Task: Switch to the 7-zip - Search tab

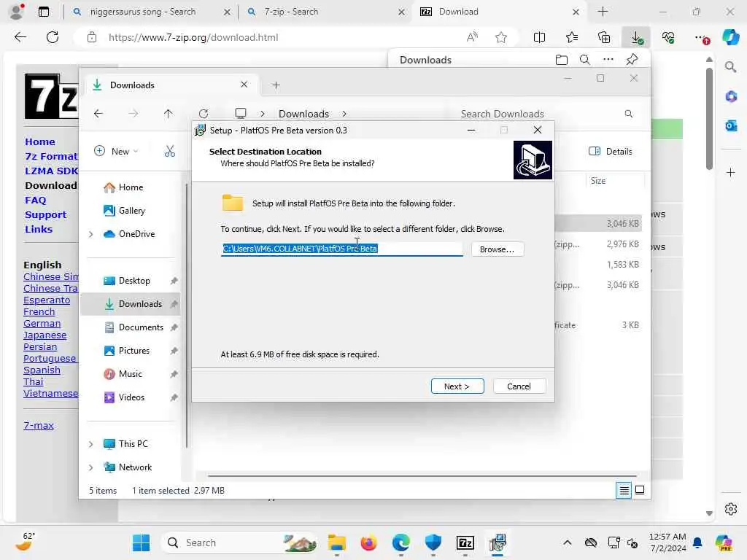Action: pos(325,12)
